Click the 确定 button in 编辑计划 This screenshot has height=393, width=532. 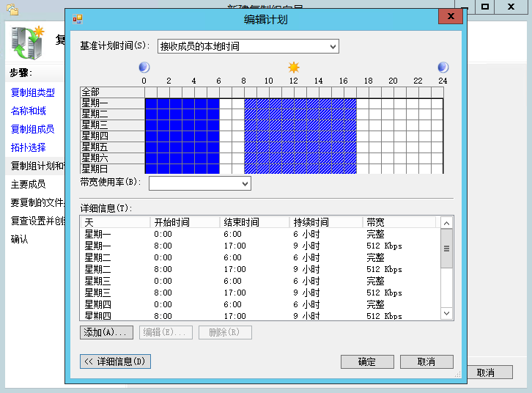[x=367, y=361]
